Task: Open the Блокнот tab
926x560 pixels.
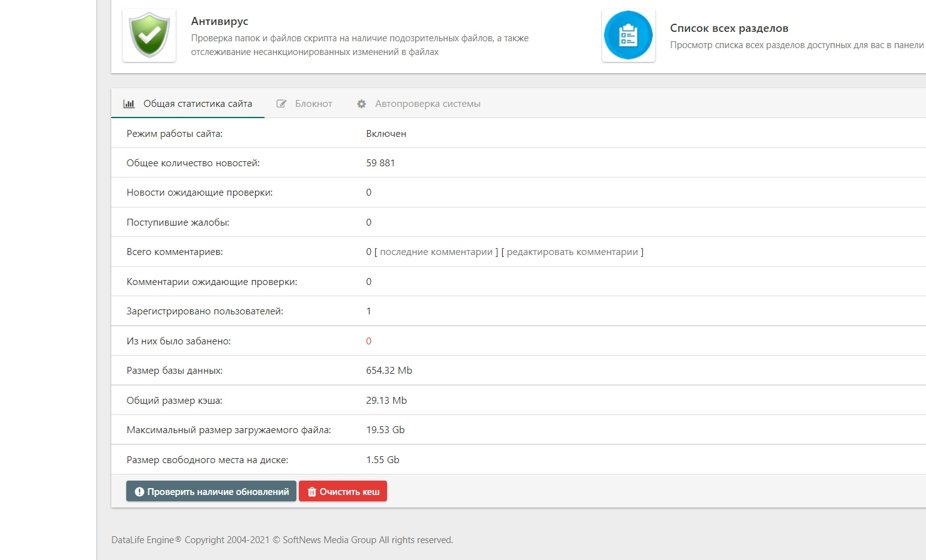Action: [313, 104]
